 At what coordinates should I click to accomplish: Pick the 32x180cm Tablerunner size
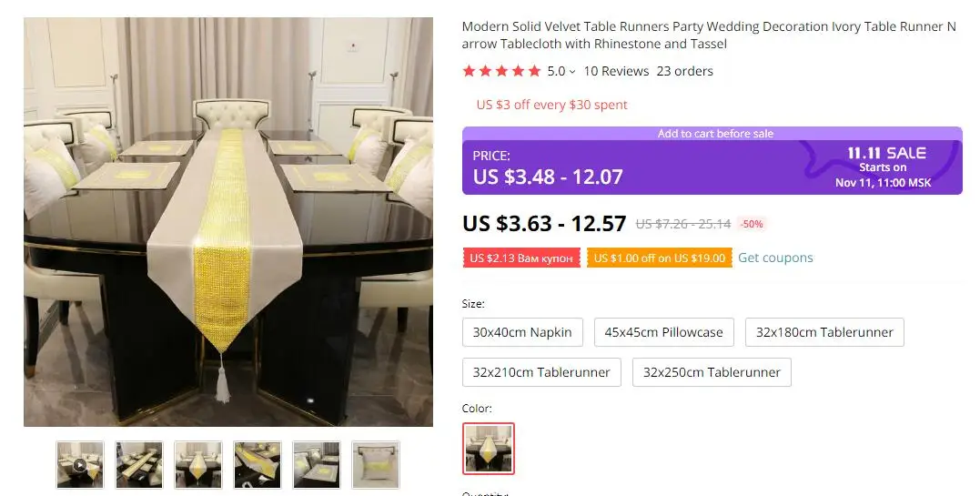[824, 332]
